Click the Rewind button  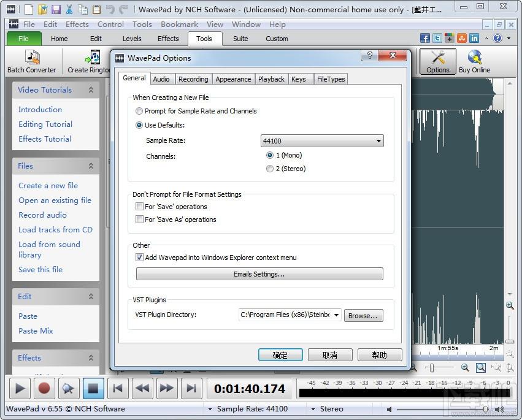142,388
